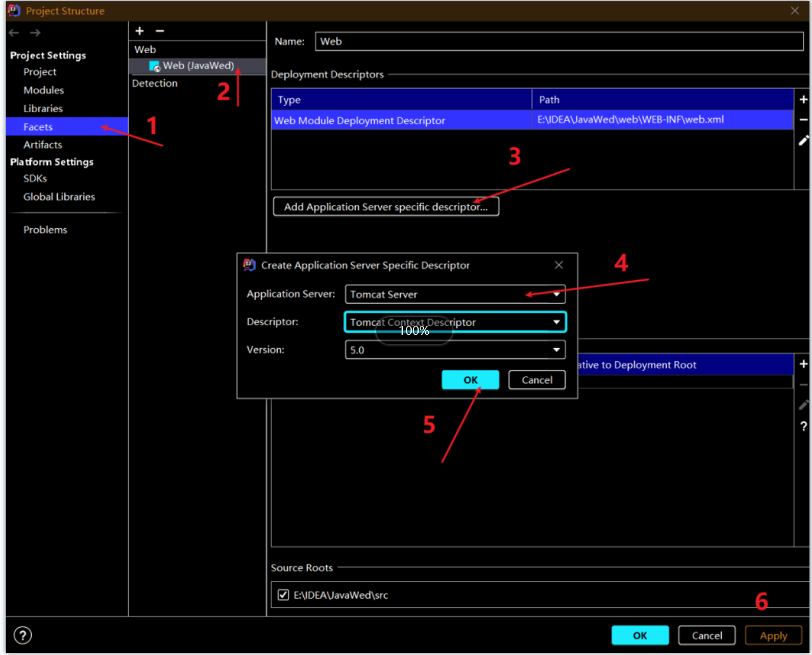Open the Descriptor dropdown

pos(455,322)
